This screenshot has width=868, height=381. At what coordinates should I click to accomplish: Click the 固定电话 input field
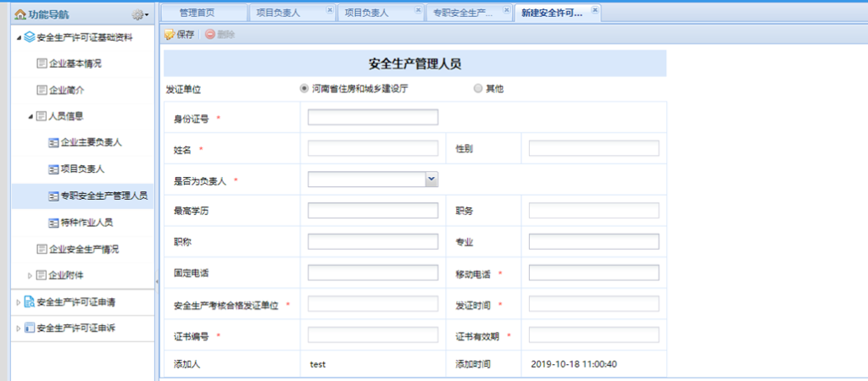click(x=373, y=273)
